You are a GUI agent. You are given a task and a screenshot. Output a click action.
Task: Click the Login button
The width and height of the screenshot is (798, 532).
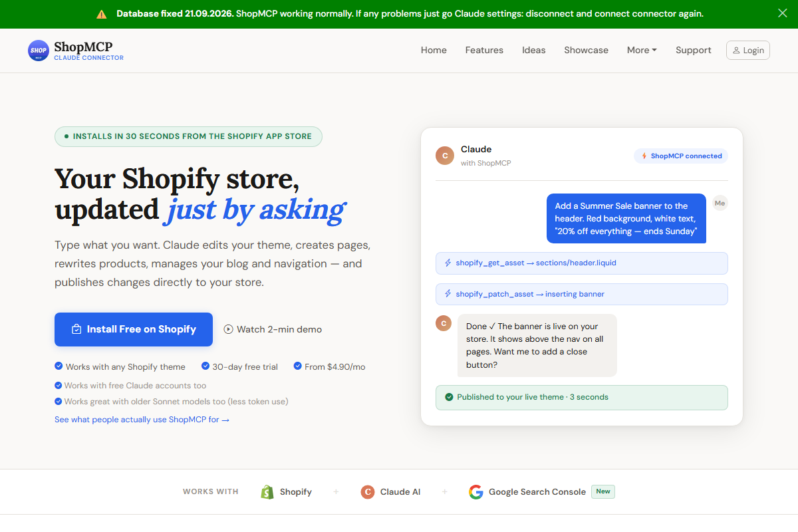coord(748,50)
